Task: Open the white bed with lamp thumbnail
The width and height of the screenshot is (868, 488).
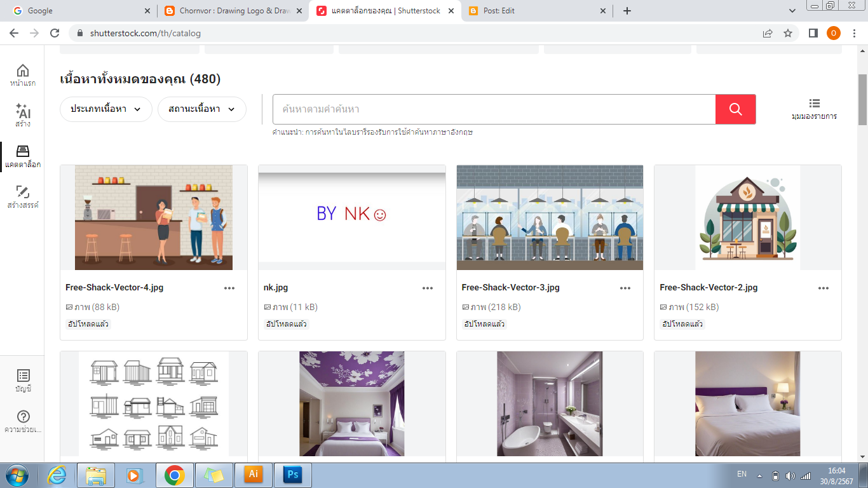Action: [748, 404]
